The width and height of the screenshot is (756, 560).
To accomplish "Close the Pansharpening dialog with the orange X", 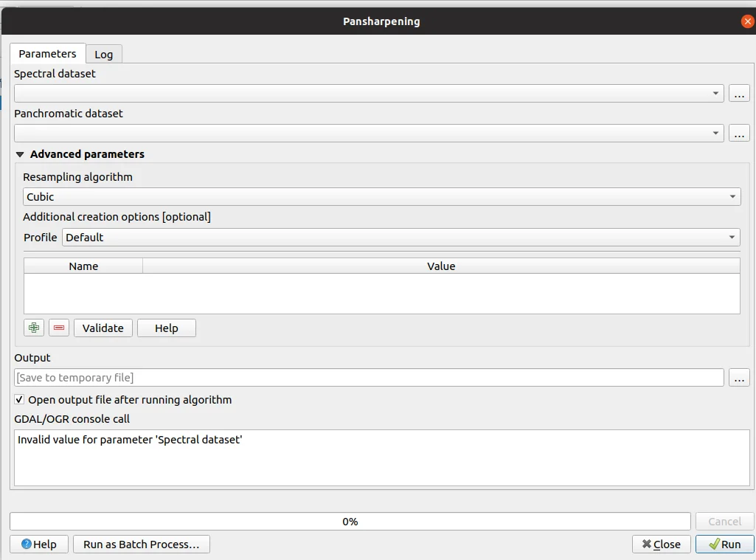I will point(747,21).
